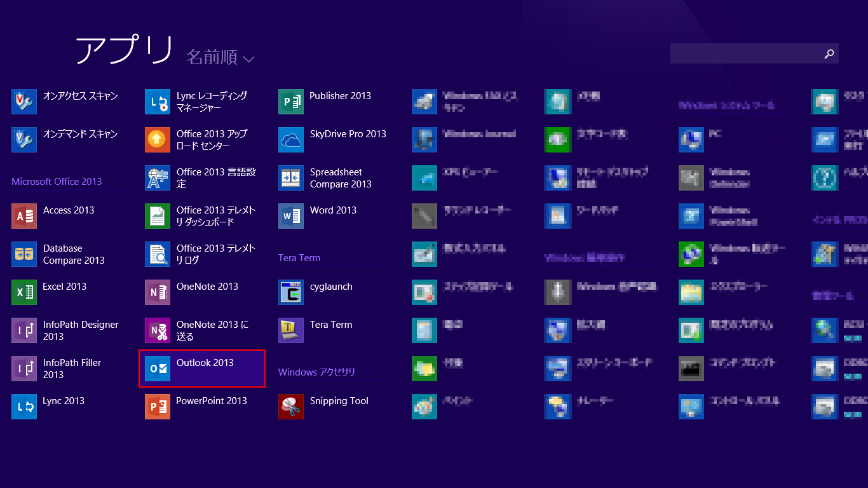Select the Microsoft Office 2013 group header
Screen dimensions: 868x488
[57, 182]
